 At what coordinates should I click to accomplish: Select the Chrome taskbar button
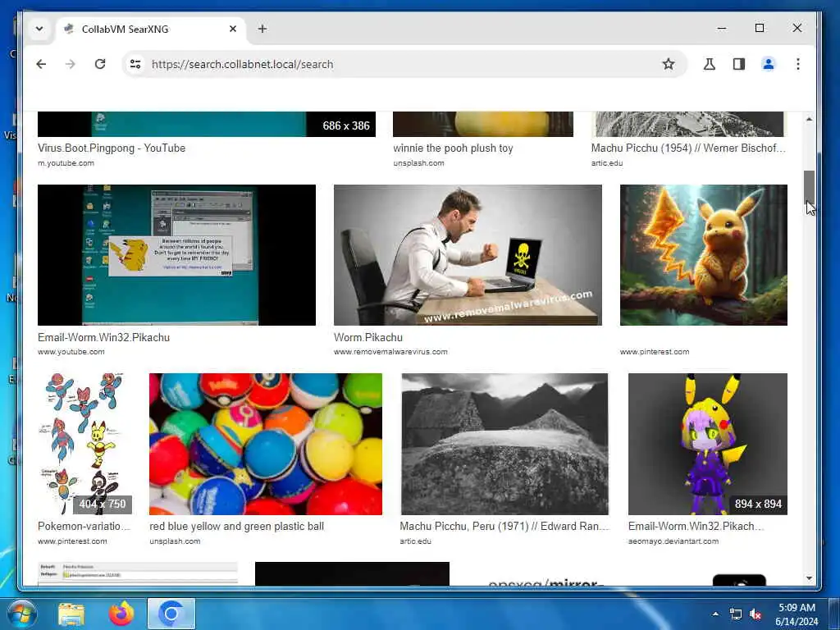tap(171, 614)
